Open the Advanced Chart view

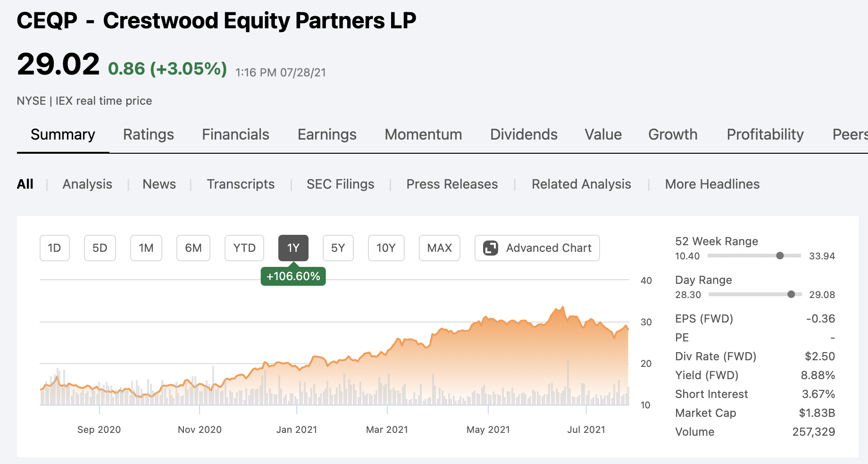click(x=536, y=248)
